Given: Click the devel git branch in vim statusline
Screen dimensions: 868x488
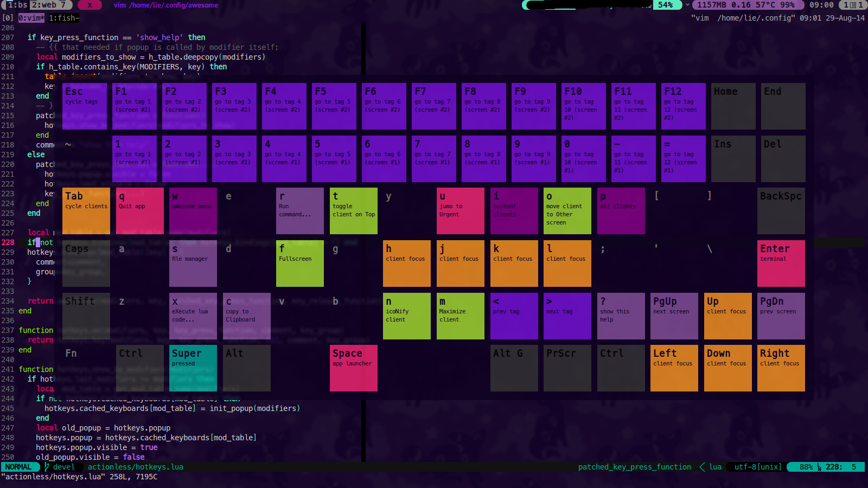Looking at the screenshot, I should [63, 467].
